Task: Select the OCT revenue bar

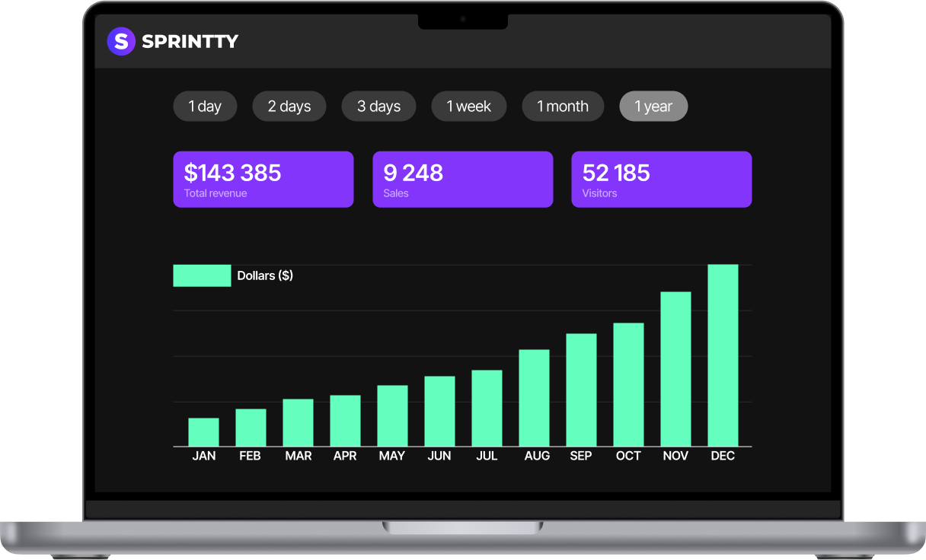Action: pos(628,384)
